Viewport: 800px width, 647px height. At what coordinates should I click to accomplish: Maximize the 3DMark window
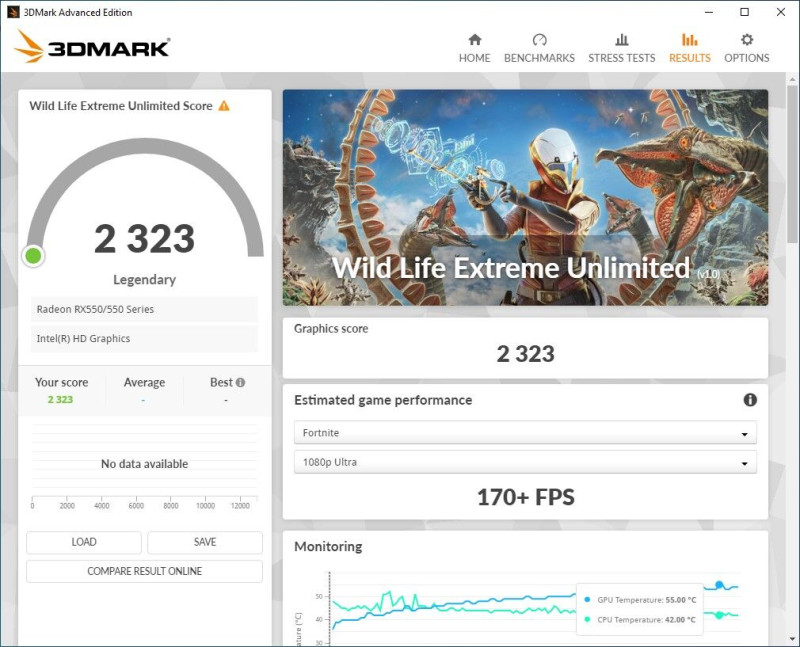pos(744,12)
